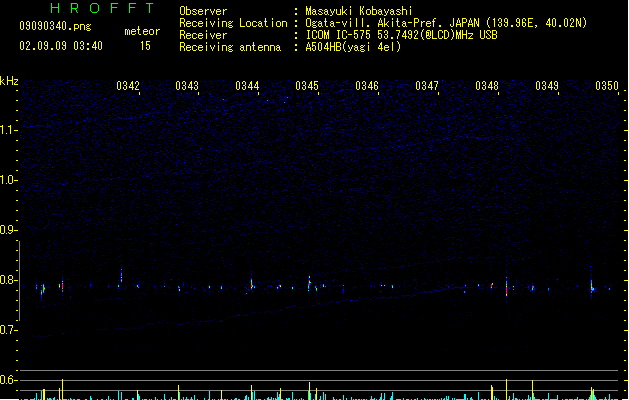Click the 0.8 kHz axis label
629x400 pixels.
(x=8, y=280)
